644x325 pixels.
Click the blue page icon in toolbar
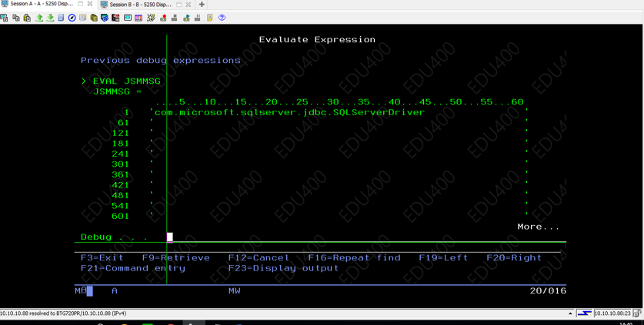tap(61, 18)
